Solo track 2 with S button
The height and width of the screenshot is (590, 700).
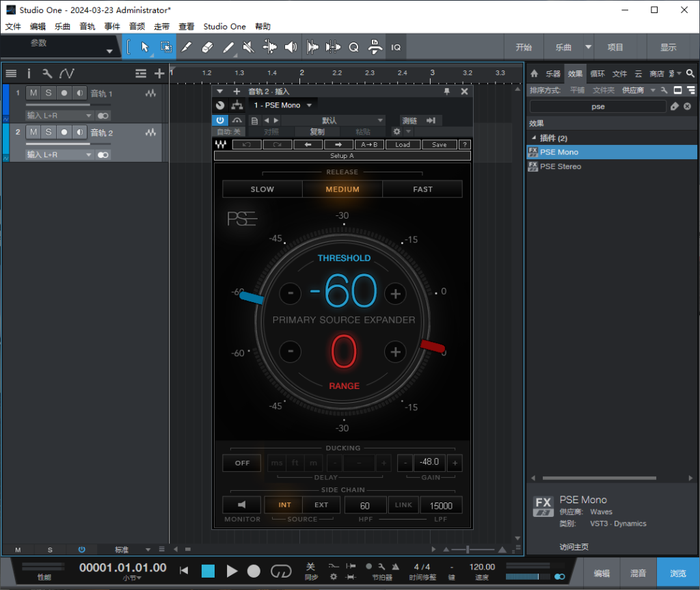pyautogui.click(x=49, y=132)
